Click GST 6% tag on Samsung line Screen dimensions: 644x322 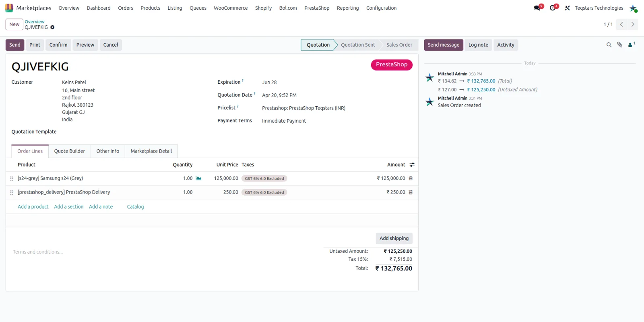pyautogui.click(x=264, y=179)
